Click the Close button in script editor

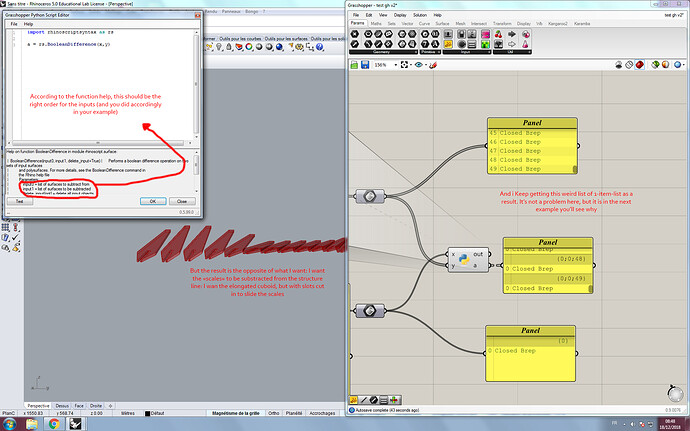point(182,201)
